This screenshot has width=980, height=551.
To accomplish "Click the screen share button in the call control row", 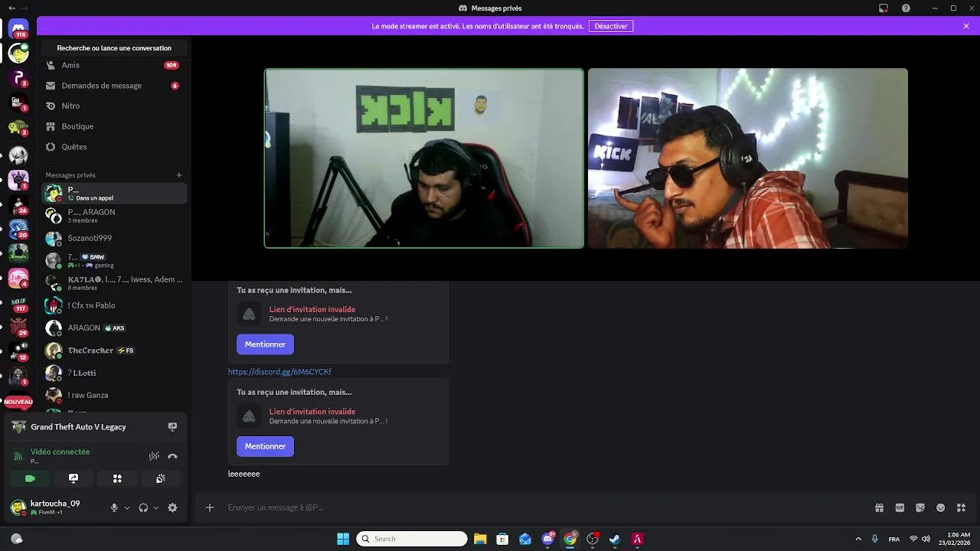I will [73, 478].
